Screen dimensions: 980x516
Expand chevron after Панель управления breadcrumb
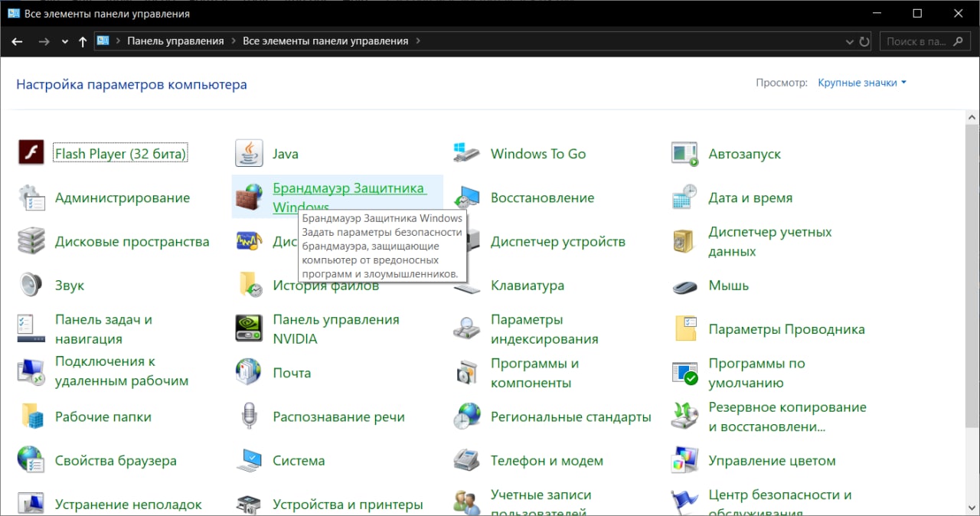click(x=233, y=41)
